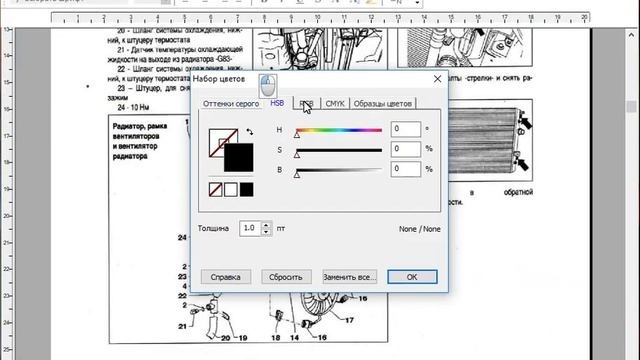This screenshot has height=360, width=640.
Task: Select the HSB tab
Action: tap(277, 103)
